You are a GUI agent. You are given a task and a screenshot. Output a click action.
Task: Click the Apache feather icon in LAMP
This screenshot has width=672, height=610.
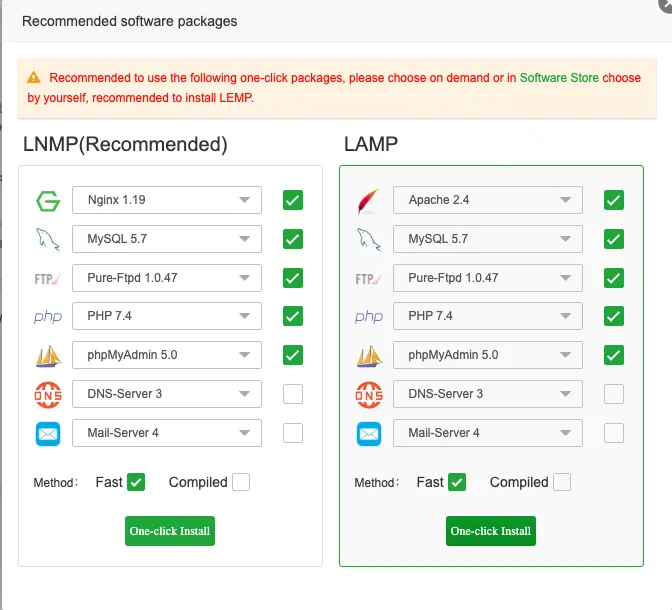pos(368,201)
